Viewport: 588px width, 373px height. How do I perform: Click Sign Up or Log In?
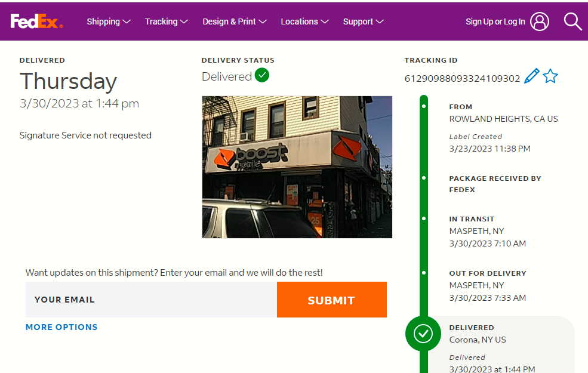pos(495,21)
